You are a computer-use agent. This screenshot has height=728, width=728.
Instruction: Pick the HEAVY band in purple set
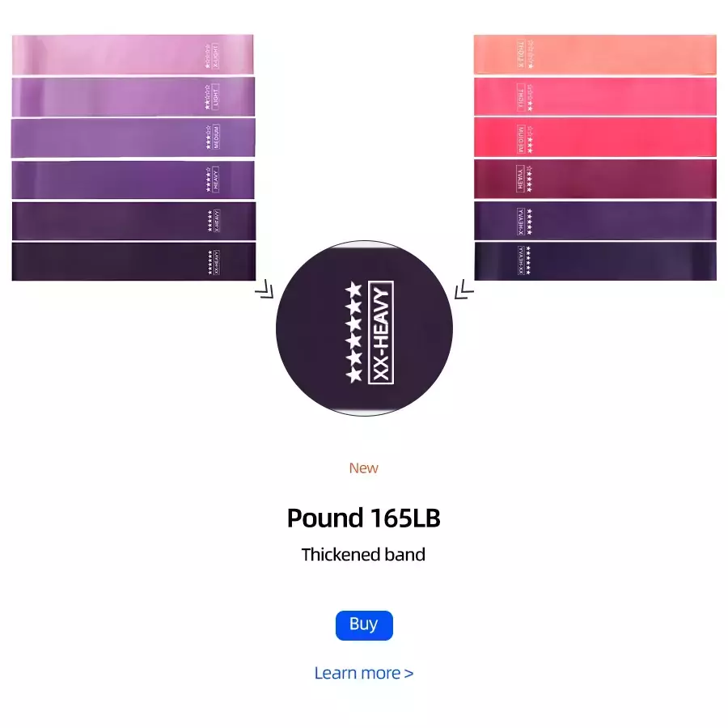pos(133,180)
